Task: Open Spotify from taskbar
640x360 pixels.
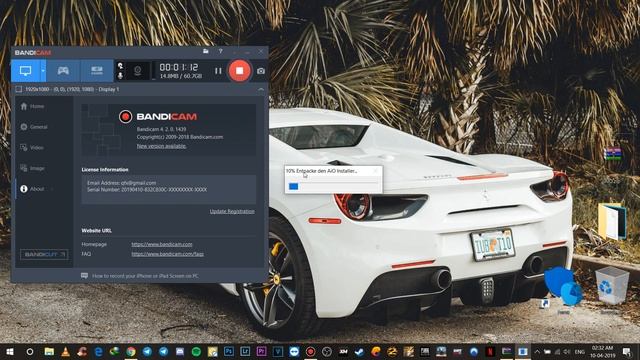Action: point(196,351)
